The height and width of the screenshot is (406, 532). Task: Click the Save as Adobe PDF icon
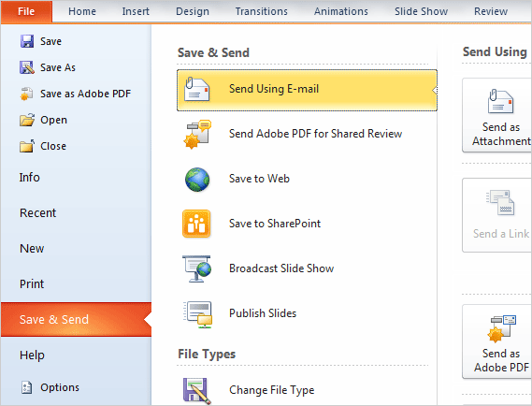[26, 94]
